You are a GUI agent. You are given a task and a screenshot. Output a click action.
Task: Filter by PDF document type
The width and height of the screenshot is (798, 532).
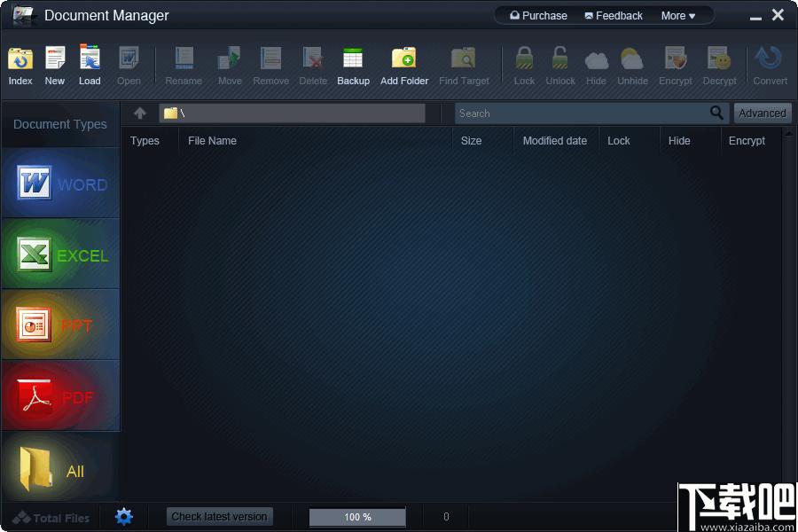(x=60, y=395)
